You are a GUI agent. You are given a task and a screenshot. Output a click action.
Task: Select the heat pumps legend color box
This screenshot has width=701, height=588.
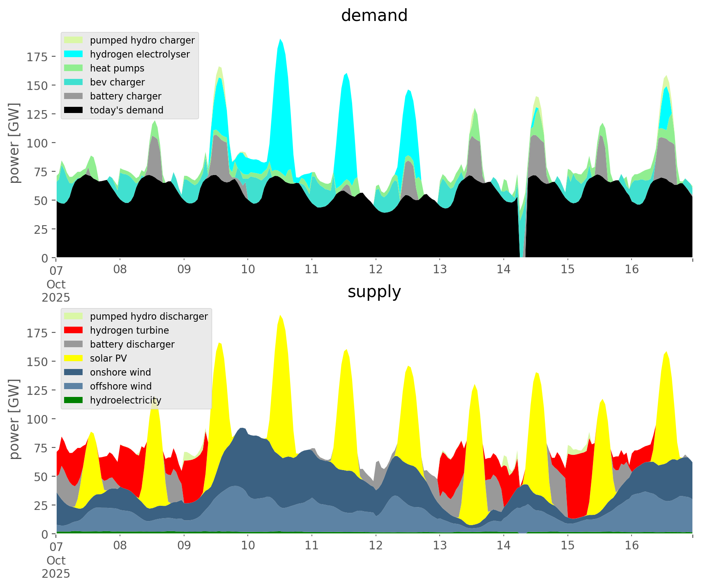coord(74,68)
